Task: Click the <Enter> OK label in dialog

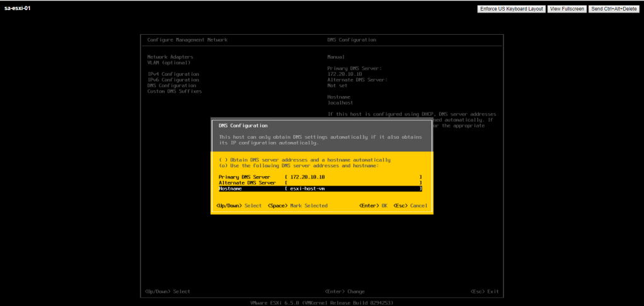Action: pos(372,206)
